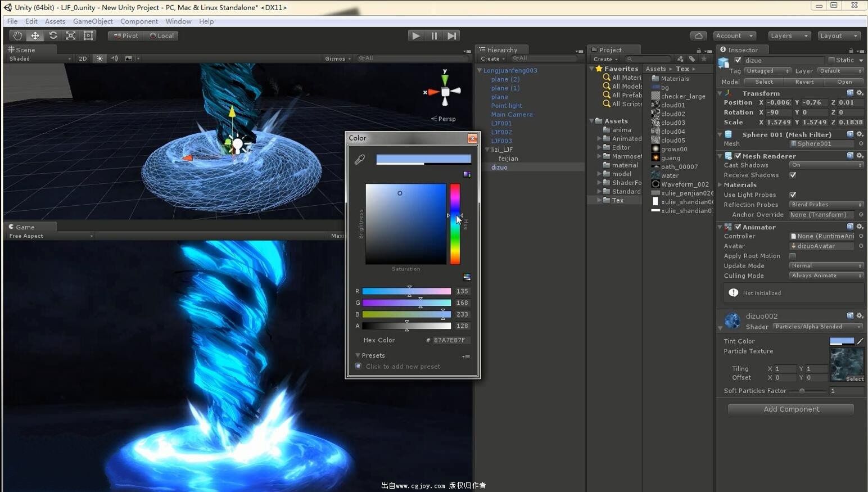Screen dimensions: 868x492
Task: Click the Mesh object picker circle
Action: coord(861,143)
